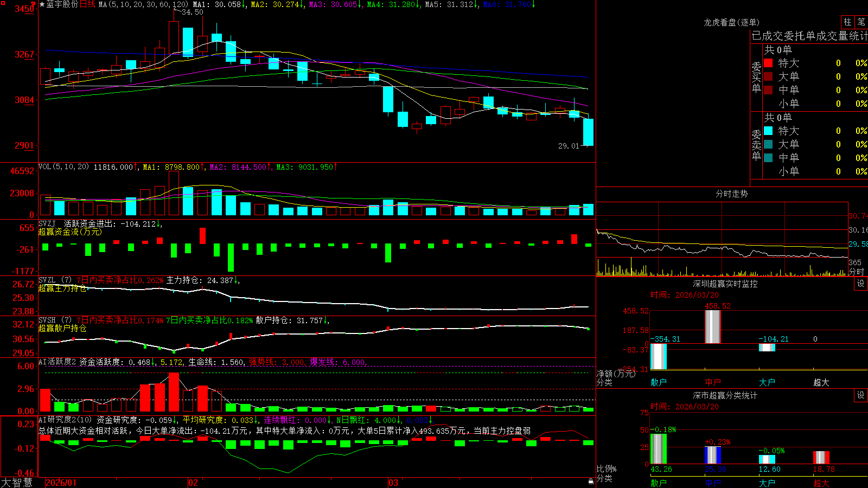The width and height of the screenshot is (868, 488).
Task: Click the 458.52 中户 bar in realtime monitor
Action: 713,327
